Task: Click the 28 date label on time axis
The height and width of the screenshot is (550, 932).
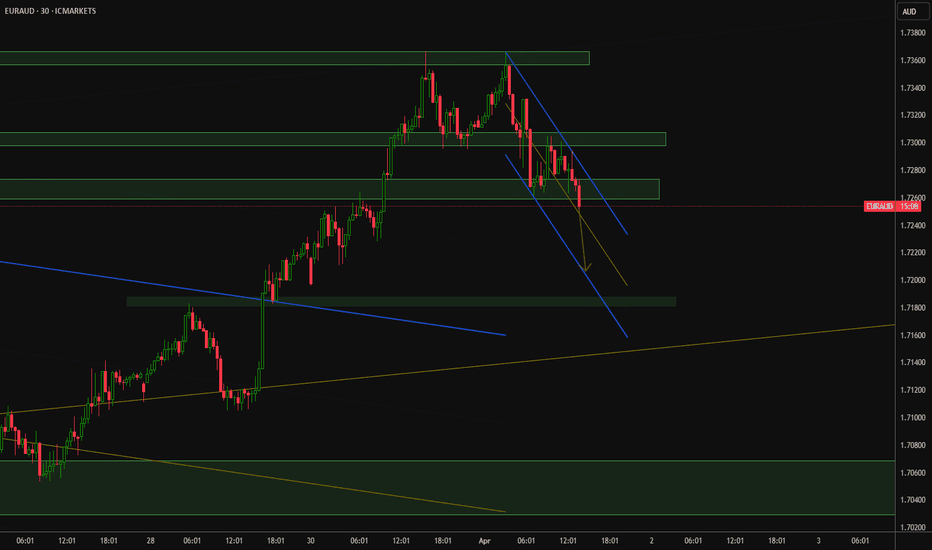Action: [150, 541]
